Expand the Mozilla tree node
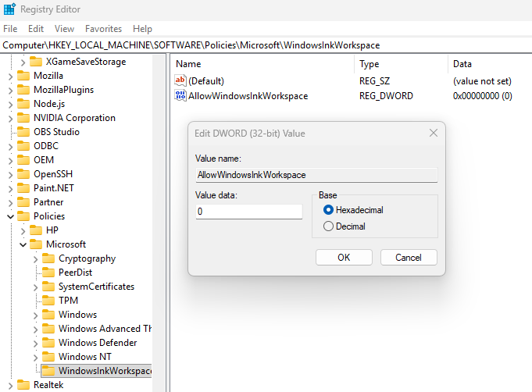Viewport: 532px width, 392px height. click(10, 77)
